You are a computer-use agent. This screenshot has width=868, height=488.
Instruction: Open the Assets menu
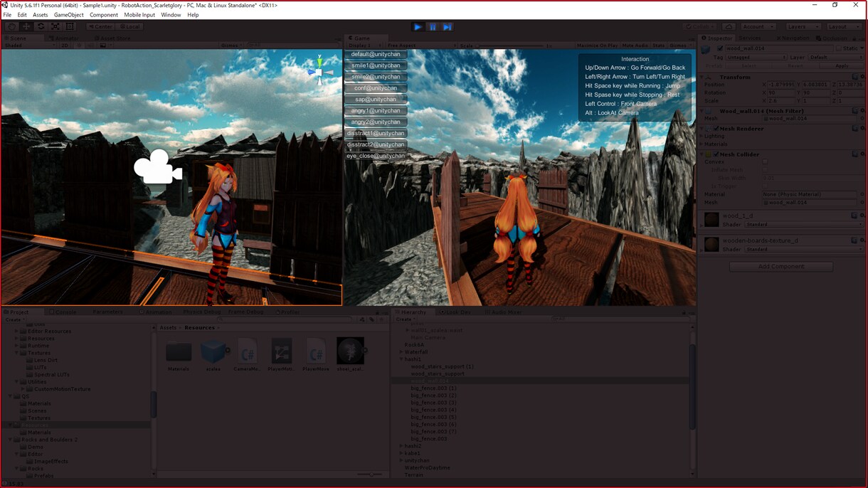pos(40,15)
